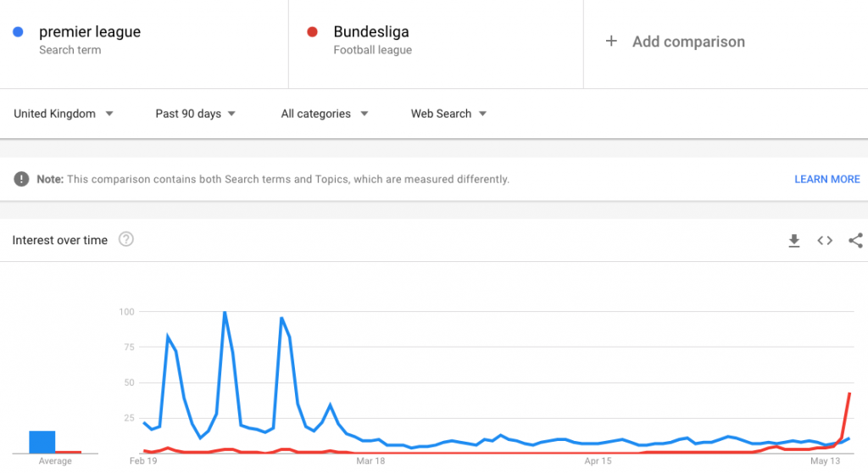Image resolution: width=868 pixels, height=474 pixels.
Task: Open the All categories dropdown
Action: coord(325,114)
